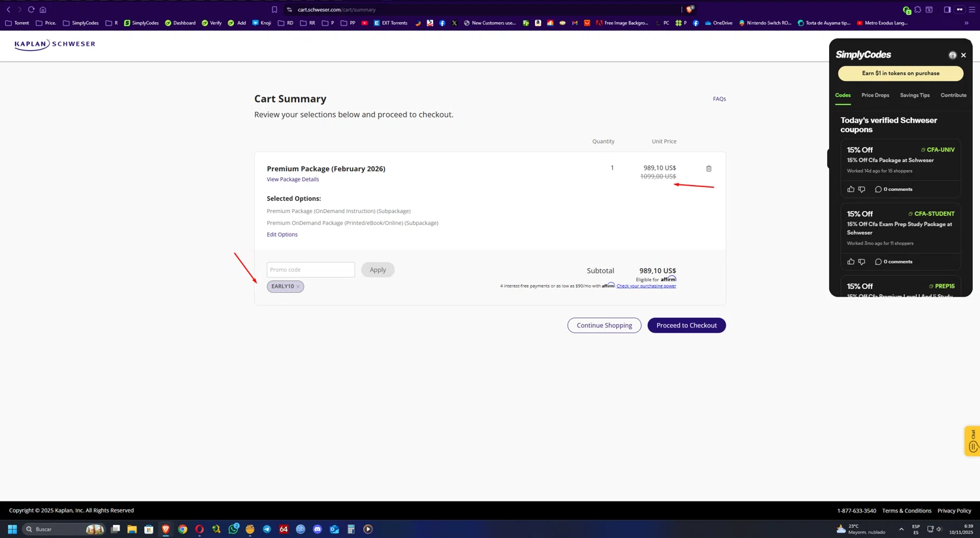Image resolution: width=980 pixels, height=538 pixels.
Task: Open the RD bookmarks folder
Action: [x=286, y=23]
